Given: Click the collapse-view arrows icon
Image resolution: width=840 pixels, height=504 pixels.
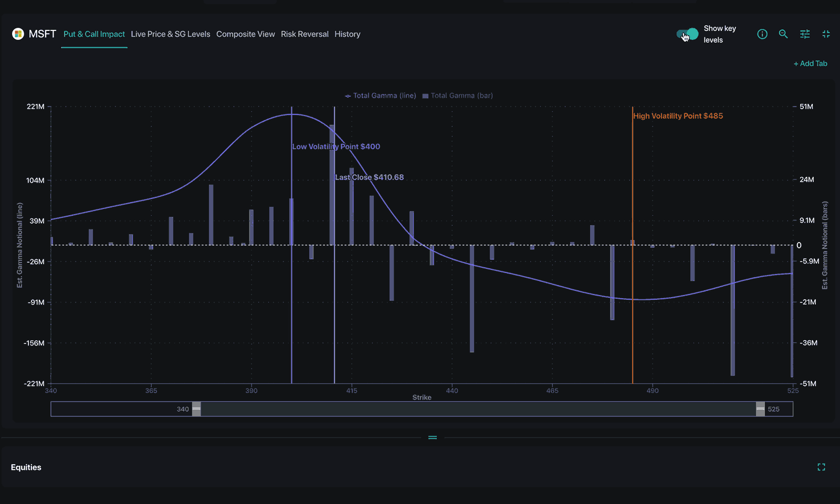Looking at the screenshot, I should click(x=826, y=34).
